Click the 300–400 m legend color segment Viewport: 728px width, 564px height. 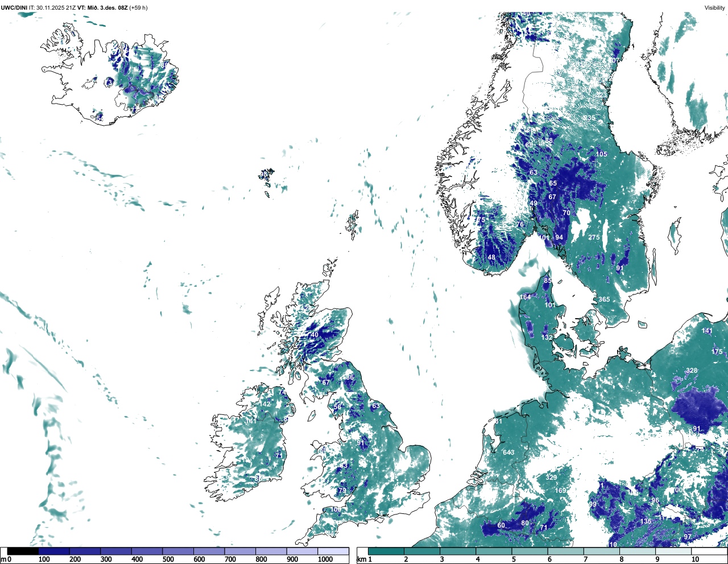[115, 551]
